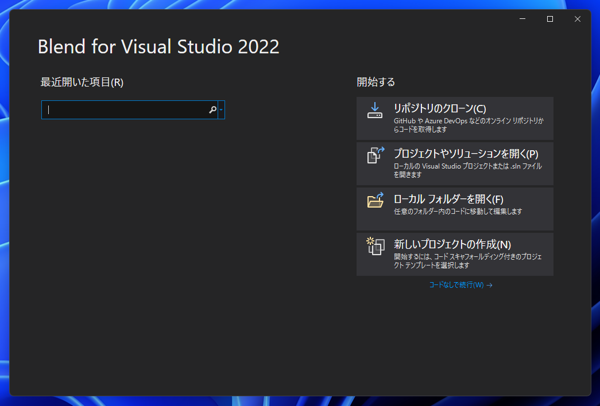Minimize the Blend start window

522,19
